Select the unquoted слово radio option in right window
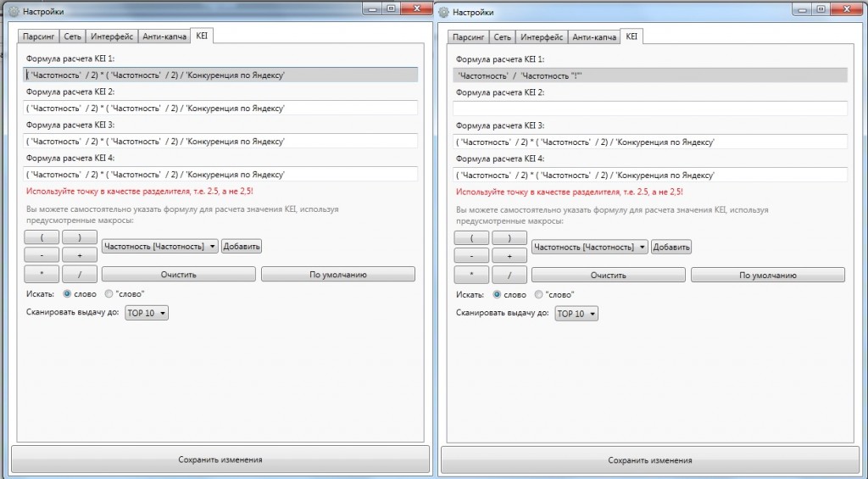Screen dimensions: 868x479 tap(497, 295)
